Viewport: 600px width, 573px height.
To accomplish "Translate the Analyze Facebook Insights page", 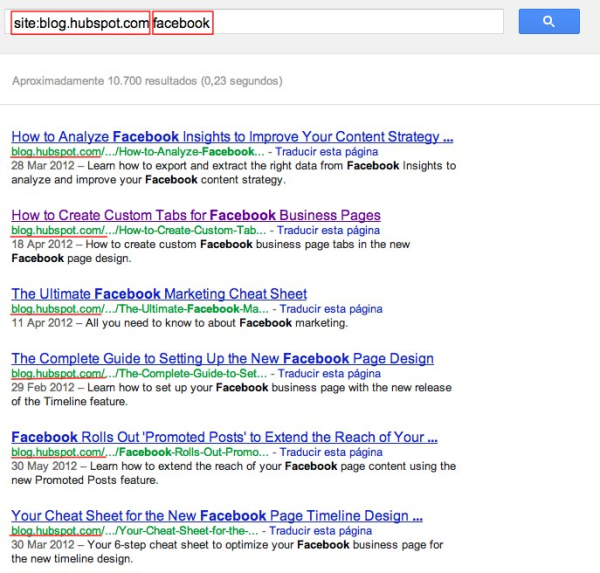I will 326,152.
